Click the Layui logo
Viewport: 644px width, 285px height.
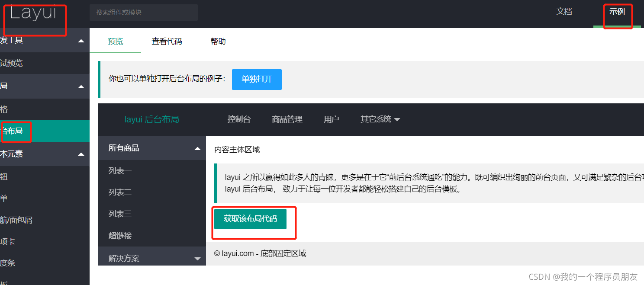point(33,13)
